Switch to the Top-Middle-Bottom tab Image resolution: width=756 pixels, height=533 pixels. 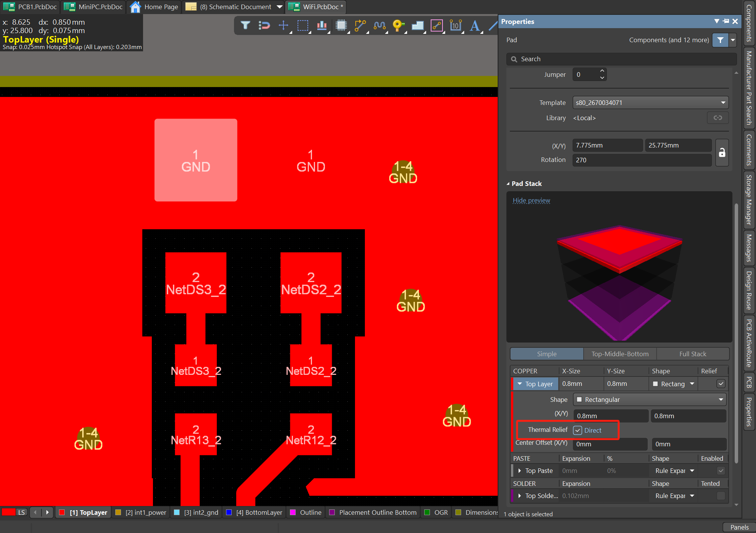620,354
